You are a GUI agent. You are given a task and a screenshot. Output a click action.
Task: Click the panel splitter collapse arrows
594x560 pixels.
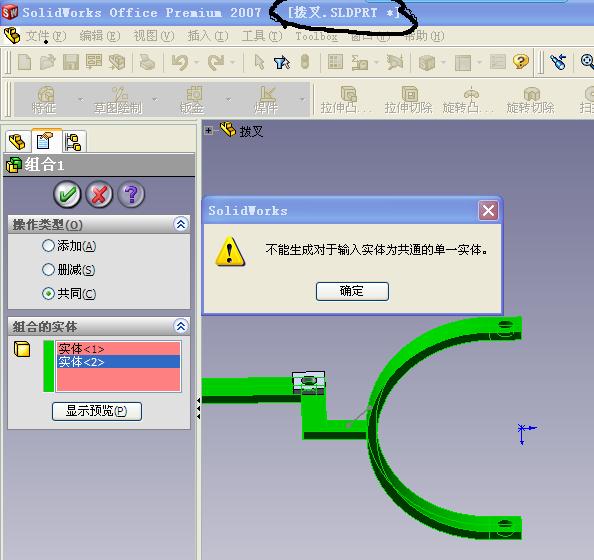click(x=199, y=408)
